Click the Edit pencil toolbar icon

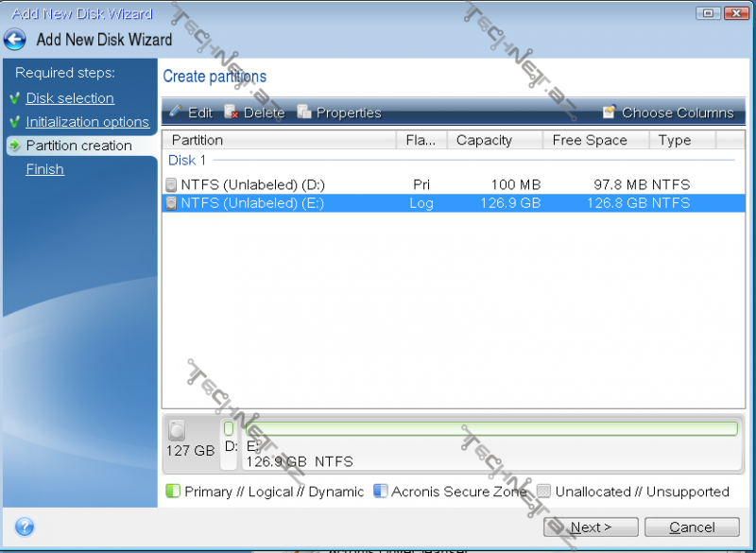point(175,112)
